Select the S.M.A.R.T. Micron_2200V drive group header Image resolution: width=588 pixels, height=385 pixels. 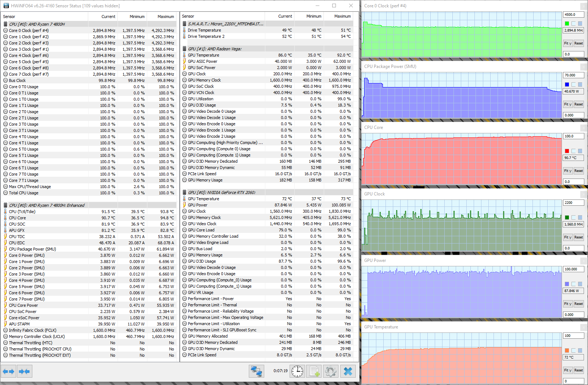(x=267, y=24)
